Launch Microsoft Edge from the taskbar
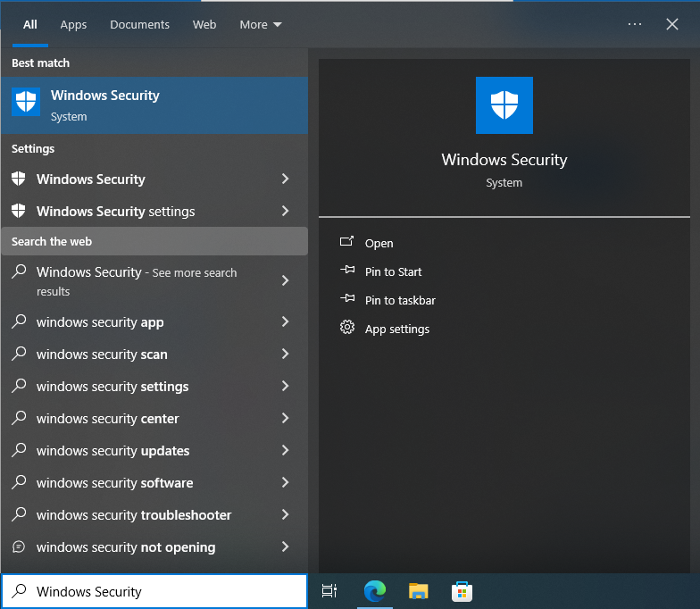Screen dimensions: 700x609 coord(375,591)
